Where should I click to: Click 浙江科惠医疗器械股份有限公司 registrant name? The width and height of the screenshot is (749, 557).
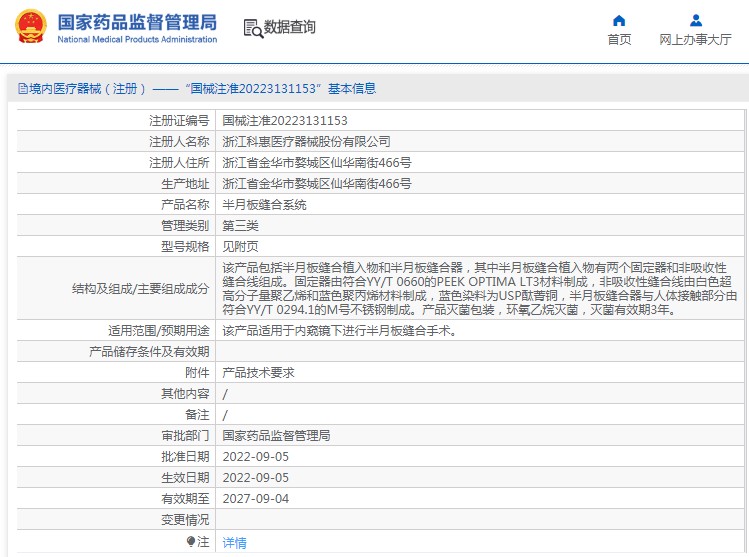(306, 141)
